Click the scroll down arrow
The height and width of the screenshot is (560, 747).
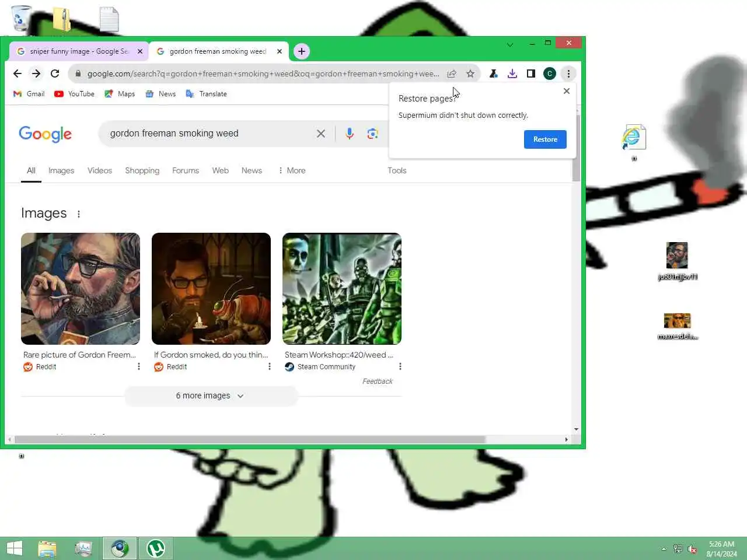click(x=576, y=429)
